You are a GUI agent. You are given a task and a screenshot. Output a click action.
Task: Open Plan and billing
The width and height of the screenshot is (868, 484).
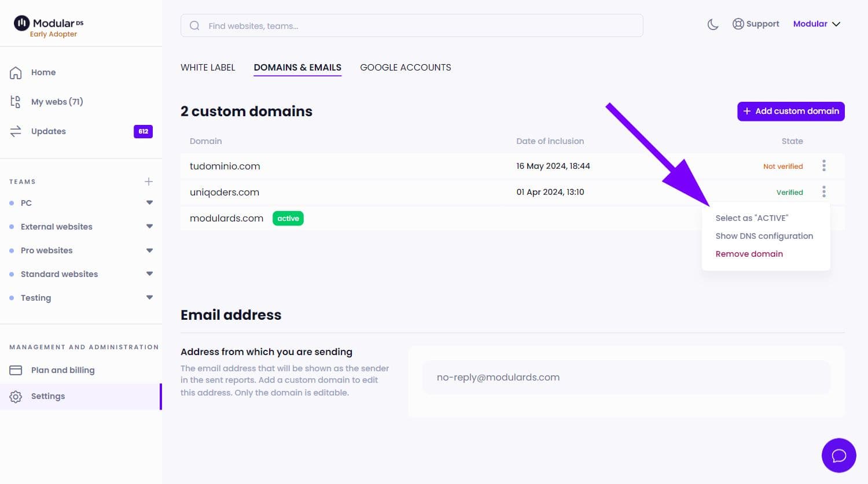(62, 370)
